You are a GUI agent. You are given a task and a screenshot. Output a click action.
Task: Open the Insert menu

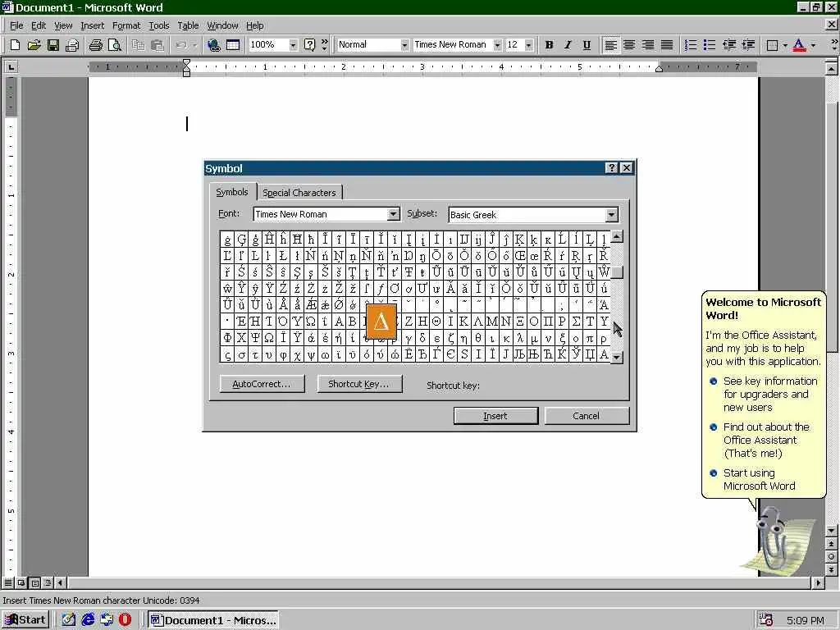pos(92,25)
